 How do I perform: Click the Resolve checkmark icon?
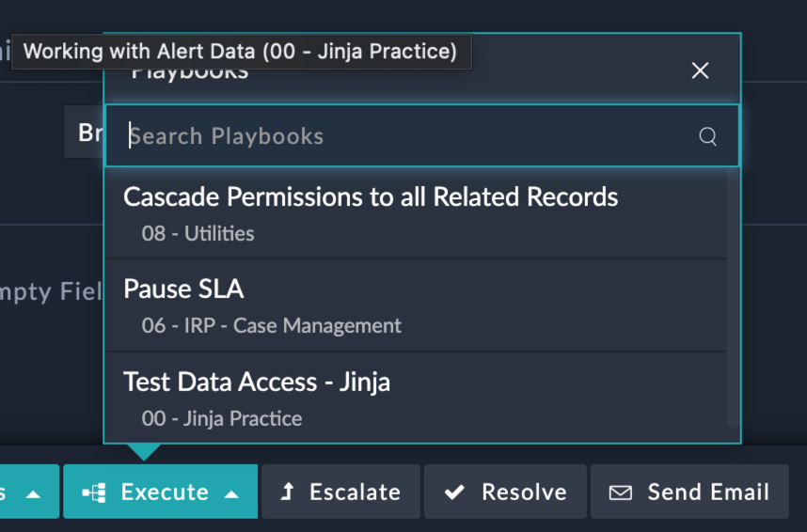(x=454, y=493)
